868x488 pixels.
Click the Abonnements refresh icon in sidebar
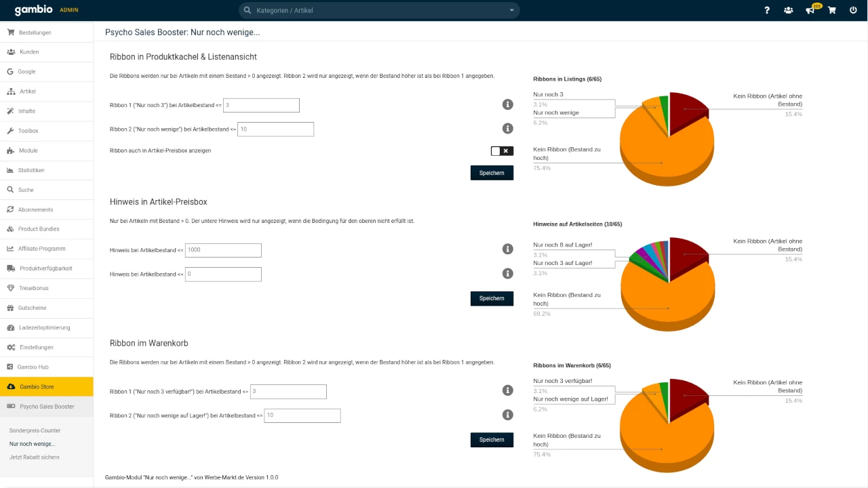pos(11,209)
